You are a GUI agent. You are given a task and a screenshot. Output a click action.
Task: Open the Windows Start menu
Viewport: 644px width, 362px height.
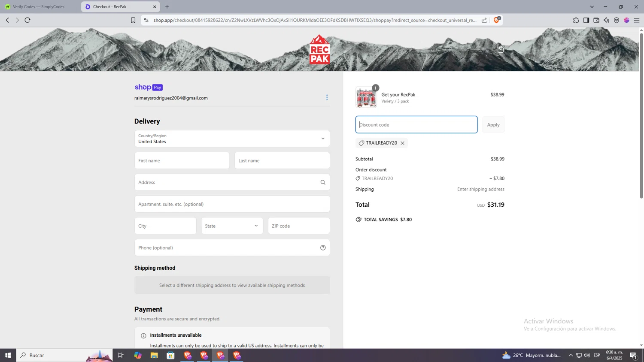pyautogui.click(x=8, y=355)
